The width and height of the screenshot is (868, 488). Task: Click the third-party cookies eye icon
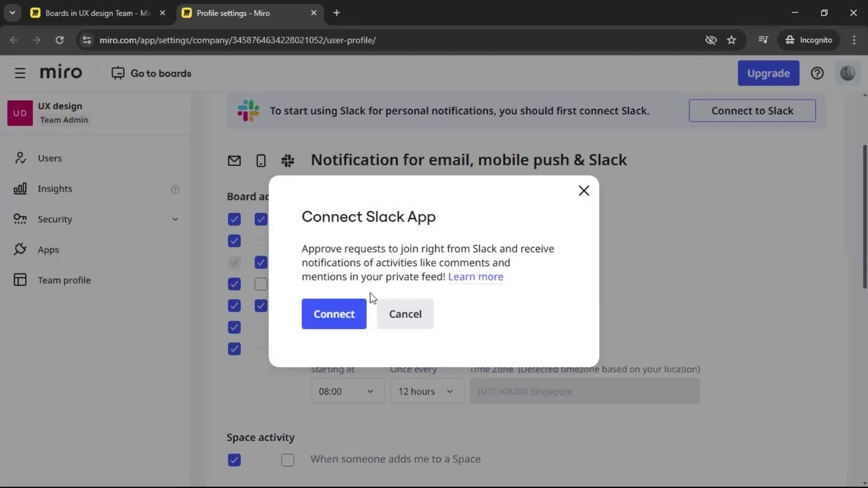(711, 40)
